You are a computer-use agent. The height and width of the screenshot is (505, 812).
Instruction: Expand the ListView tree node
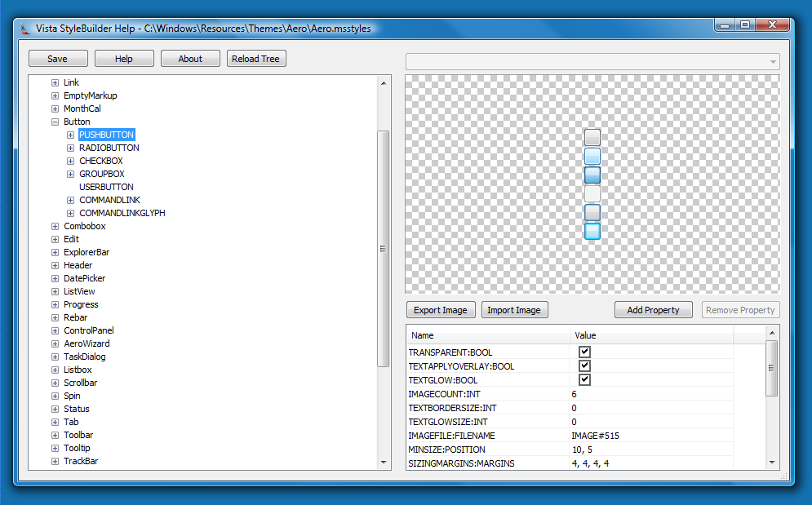[55, 291]
